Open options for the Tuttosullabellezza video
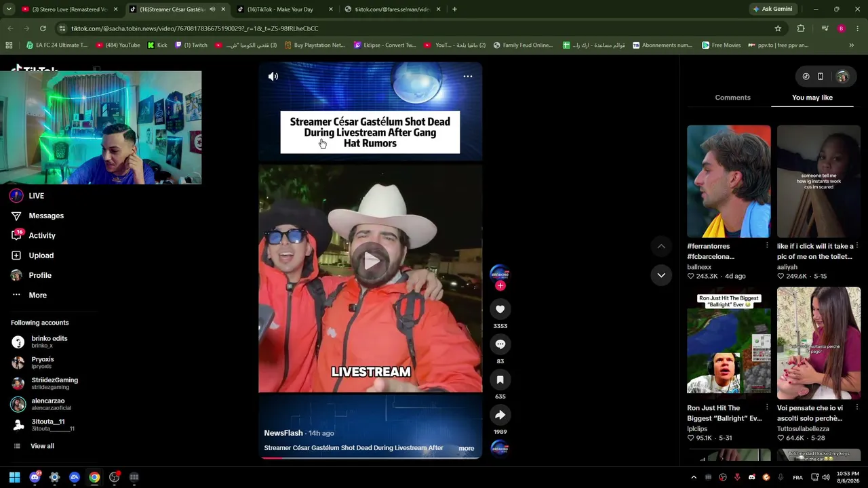Screen dimensions: 868x488 pos(857,407)
